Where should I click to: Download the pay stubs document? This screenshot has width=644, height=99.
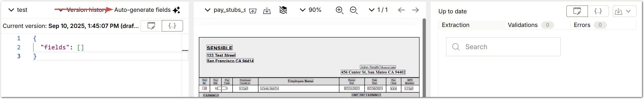267,11
